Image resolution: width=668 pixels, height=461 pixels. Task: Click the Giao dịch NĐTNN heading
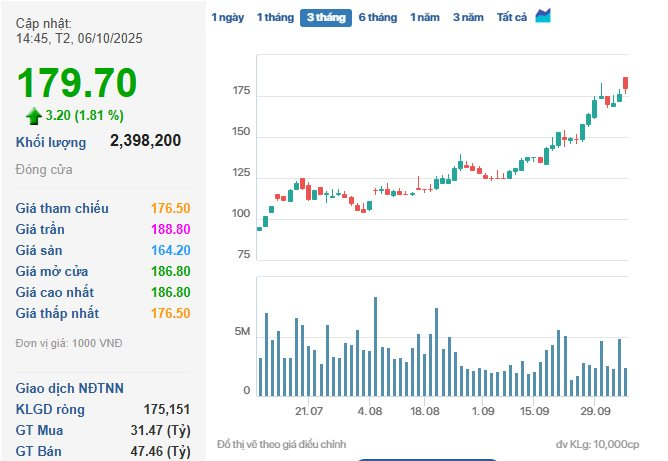70,388
